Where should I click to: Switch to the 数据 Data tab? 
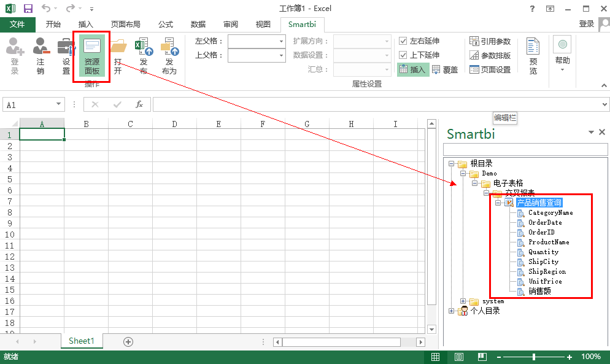coord(198,24)
